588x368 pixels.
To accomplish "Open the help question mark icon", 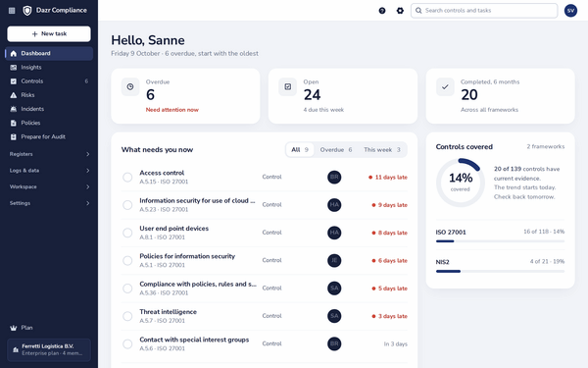I will click(x=382, y=11).
